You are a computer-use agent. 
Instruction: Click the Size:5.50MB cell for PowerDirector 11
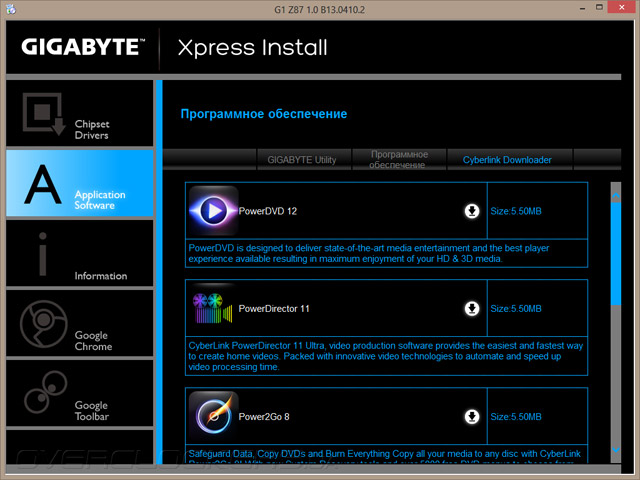[x=537, y=308]
